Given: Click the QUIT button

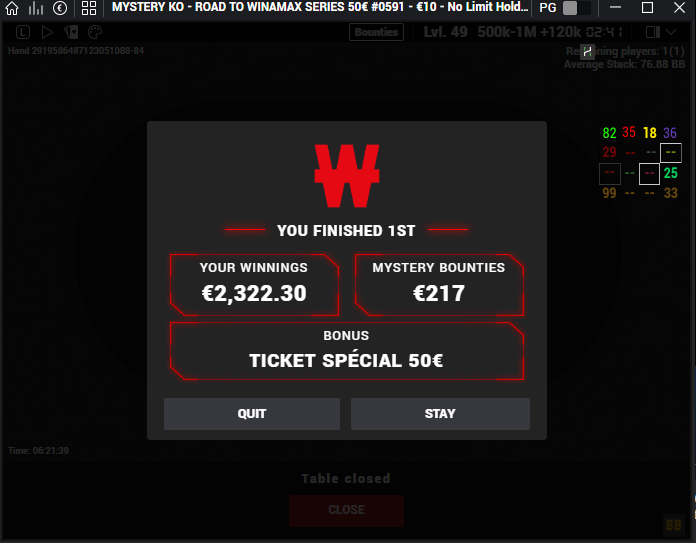Looking at the screenshot, I should [252, 414].
